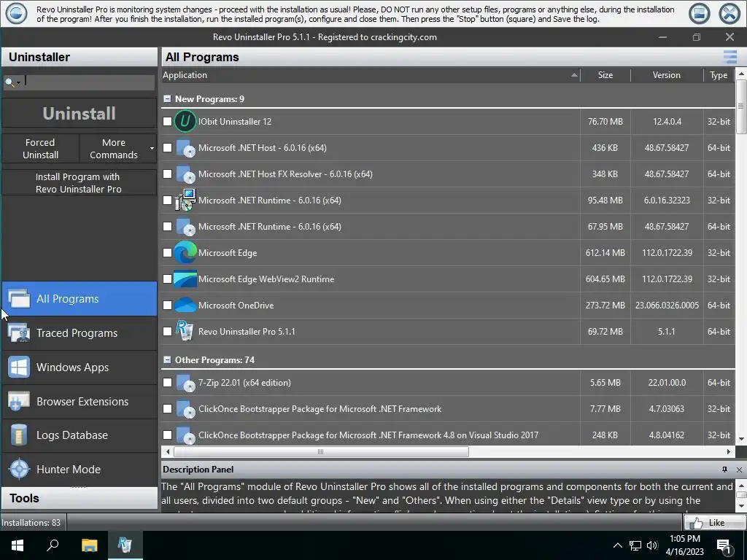Click the Microsoft Edge WebView2 Runtime icon
Screen dimensions: 747x560
point(185,279)
